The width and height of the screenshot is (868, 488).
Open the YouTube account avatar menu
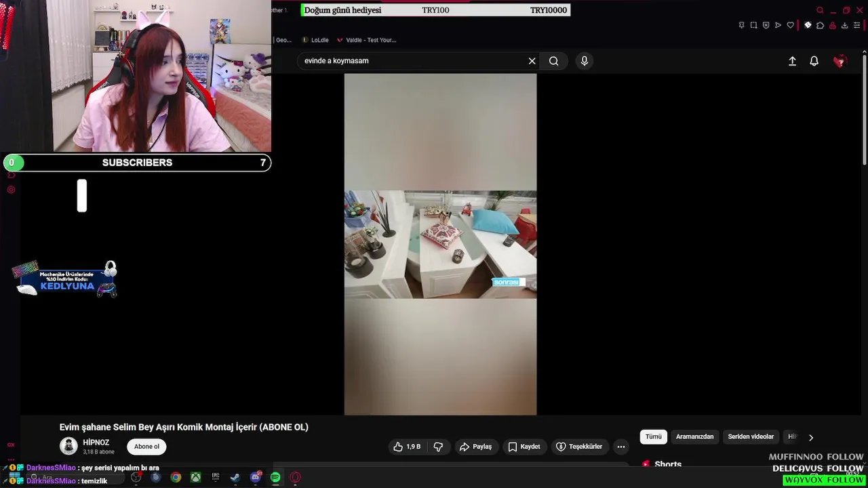tap(840, 61)
